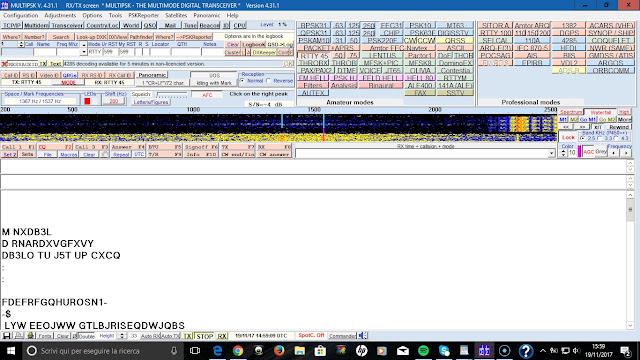Click the frequency left arrow button

click(613, 153)
